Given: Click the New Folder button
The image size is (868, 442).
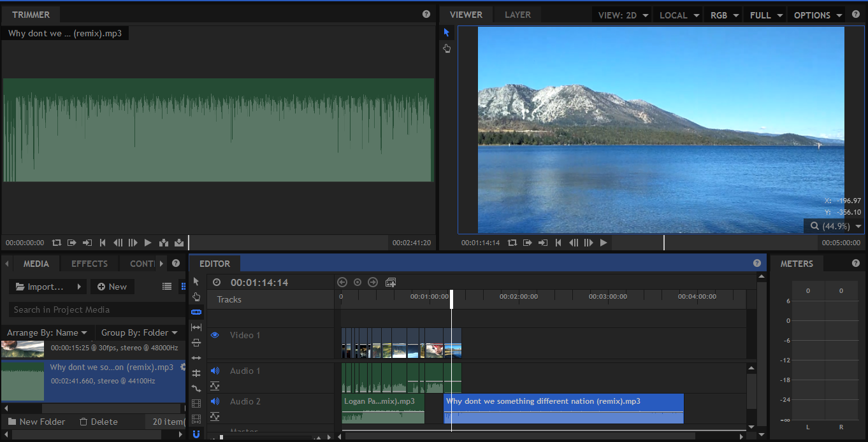Looking at the screenshot, I should click(36, 422).
